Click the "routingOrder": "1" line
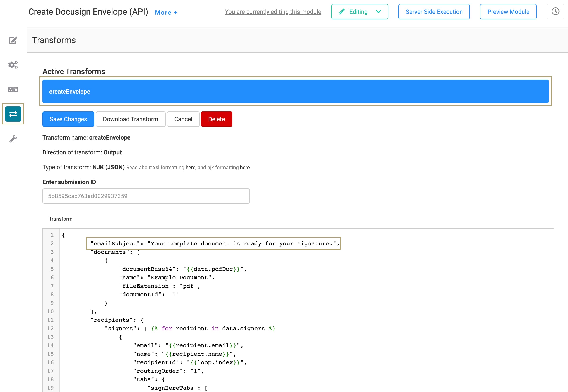 (x=168, y=371)
